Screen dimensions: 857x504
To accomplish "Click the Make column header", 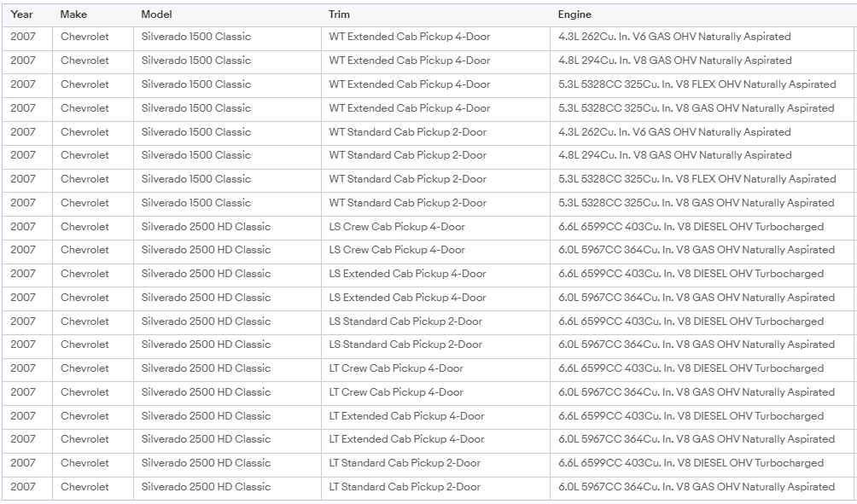I will pyautogui.click(x=73, y=14).
